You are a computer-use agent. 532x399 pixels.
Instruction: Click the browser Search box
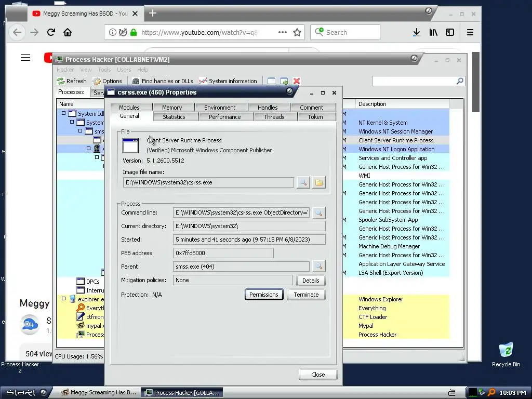click(x=345, y=33)
